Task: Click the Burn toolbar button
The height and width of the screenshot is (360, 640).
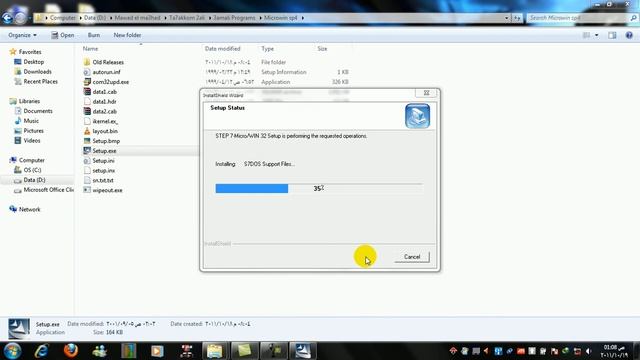Action: point(93,35)
